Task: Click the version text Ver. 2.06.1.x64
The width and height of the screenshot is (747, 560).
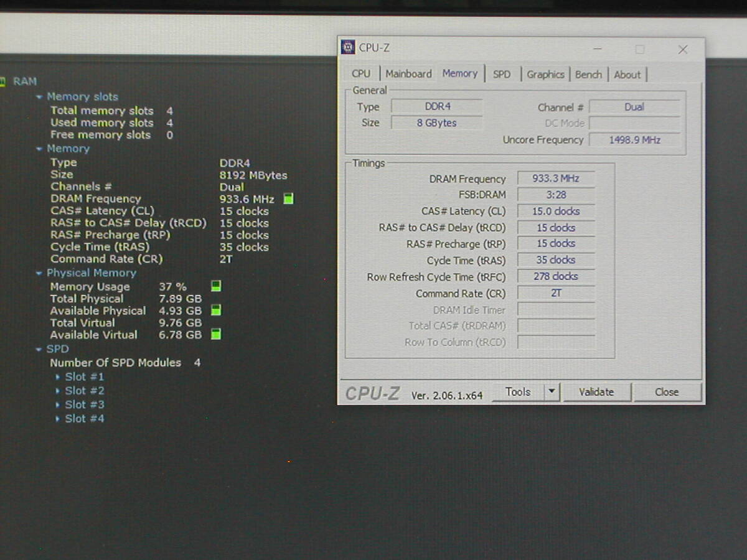Action: coord(447,395)
